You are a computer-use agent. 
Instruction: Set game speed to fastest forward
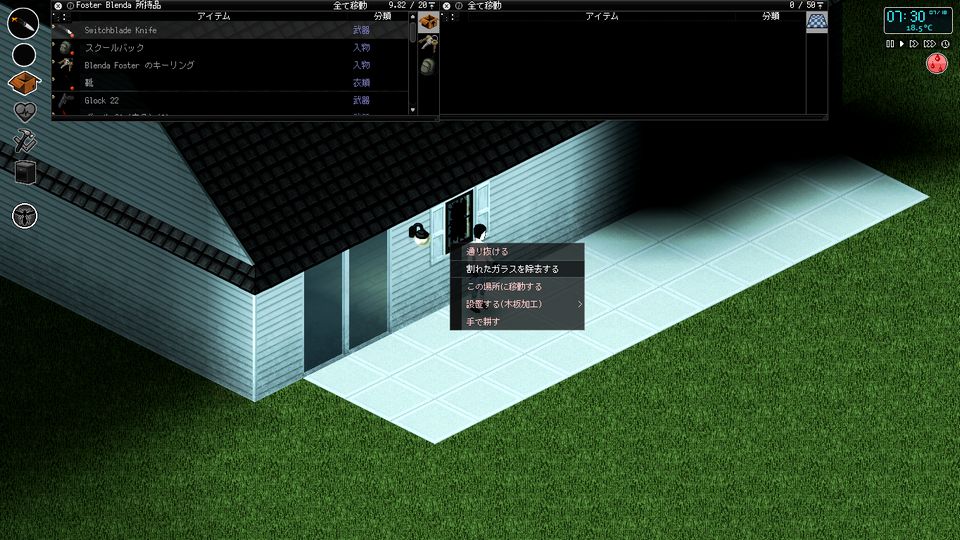pyautogui.click(x=929, y=44)
